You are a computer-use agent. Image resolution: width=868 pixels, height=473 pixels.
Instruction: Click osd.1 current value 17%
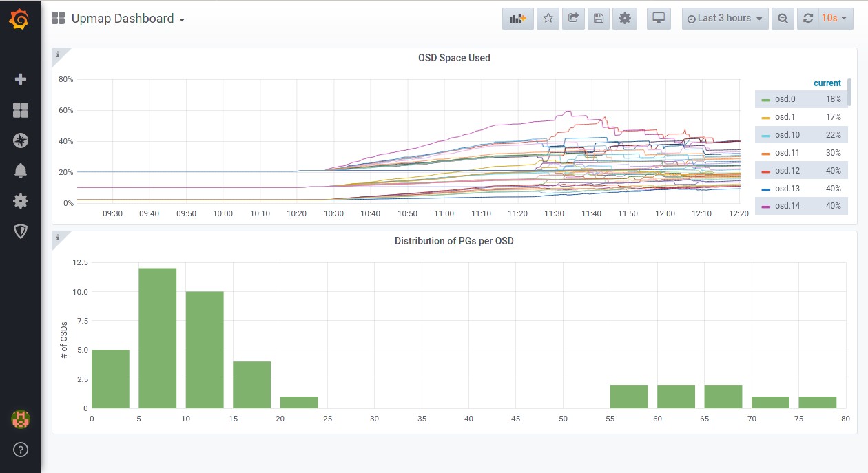click(x=833, y=117)
